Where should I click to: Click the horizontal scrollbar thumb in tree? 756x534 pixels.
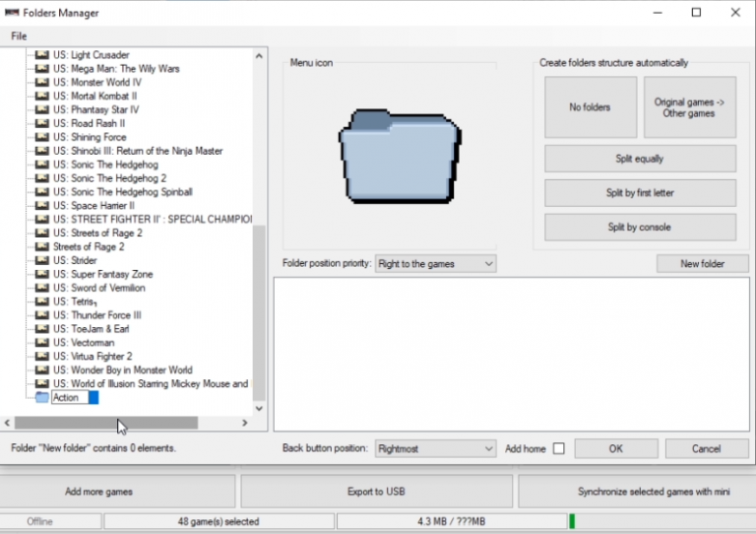click(106, 423)
